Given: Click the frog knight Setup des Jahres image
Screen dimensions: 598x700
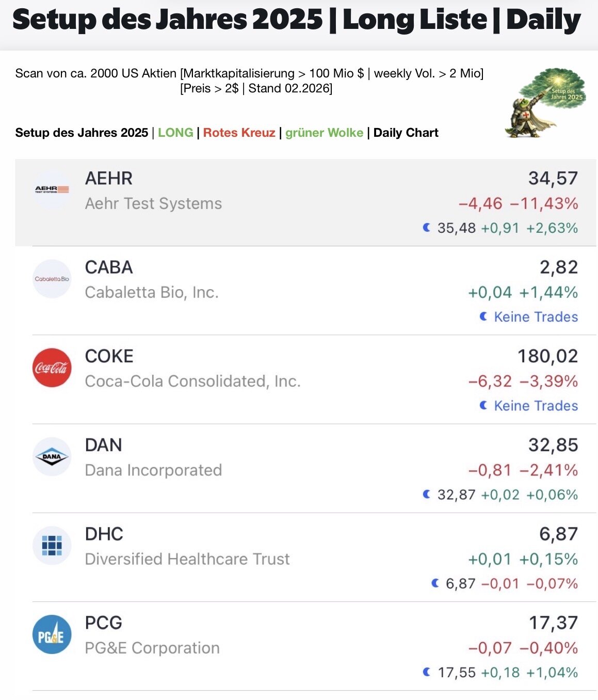Looking at the screenshot, I should point(545,103).
